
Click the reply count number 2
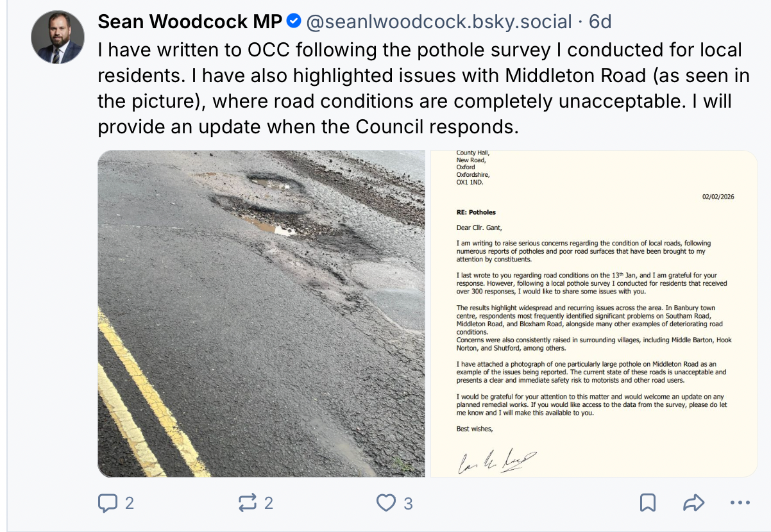129,503
